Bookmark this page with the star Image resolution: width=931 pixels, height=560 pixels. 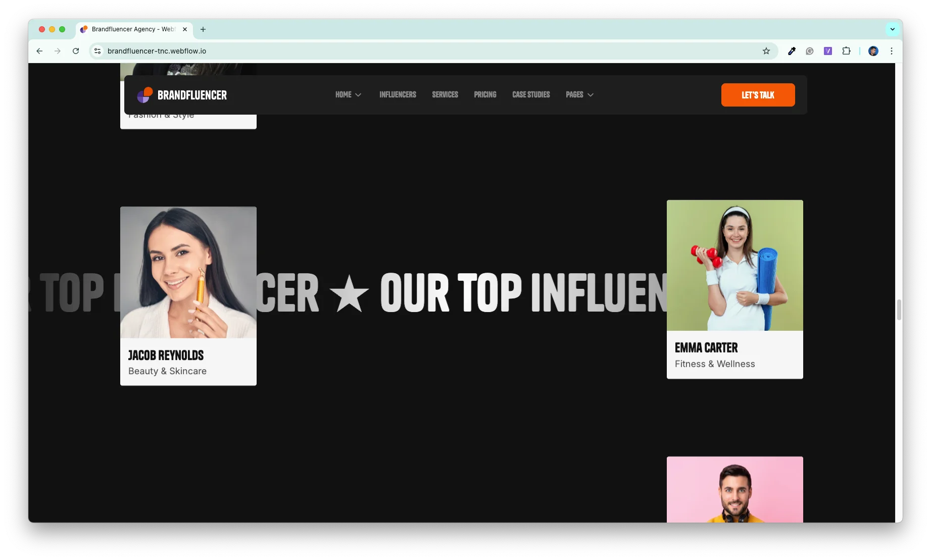(766, 51)
